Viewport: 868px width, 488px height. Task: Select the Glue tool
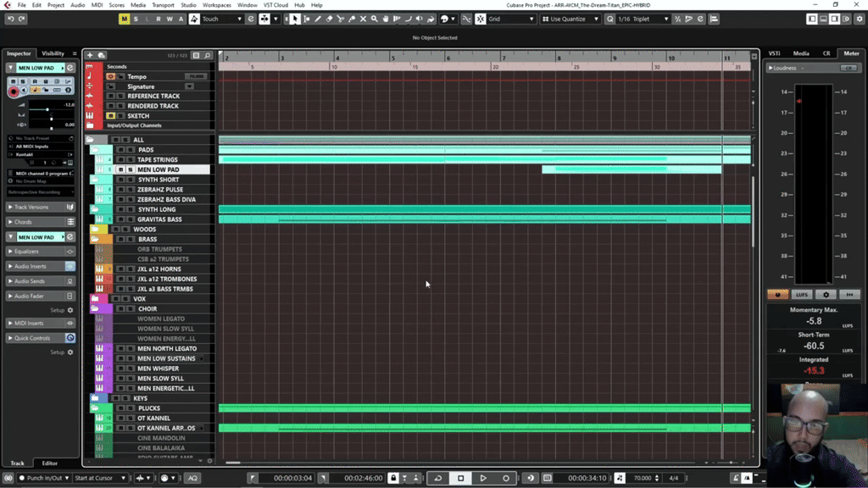(x=352, y=19)
